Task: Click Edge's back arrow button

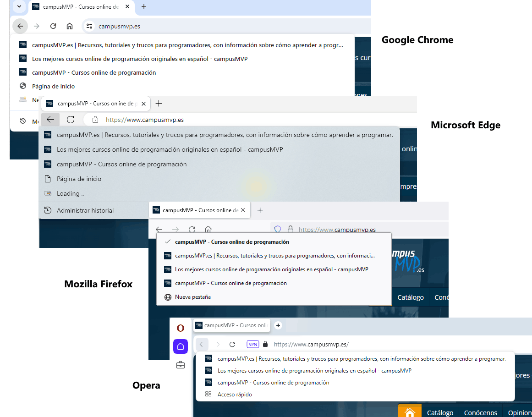Action: click(50, 120)
